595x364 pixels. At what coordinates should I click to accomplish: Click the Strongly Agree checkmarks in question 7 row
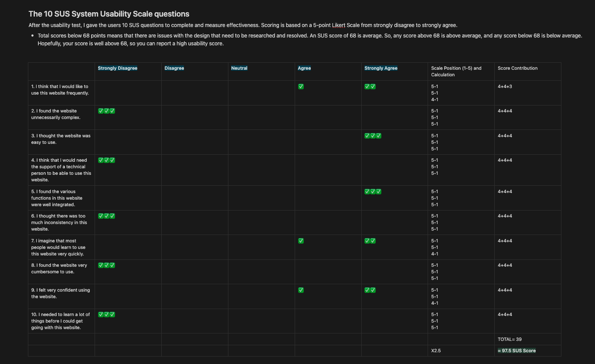(x=370, y=241)
